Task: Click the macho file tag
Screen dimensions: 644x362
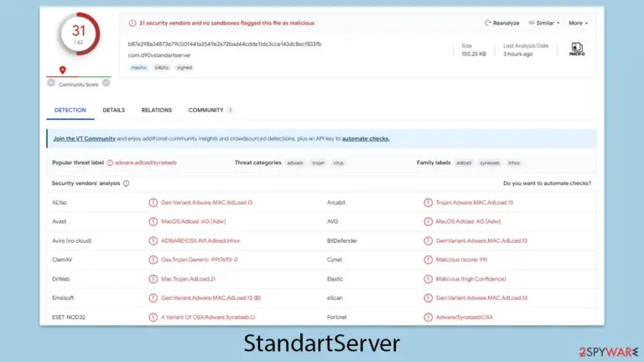Action: point(138,68)
